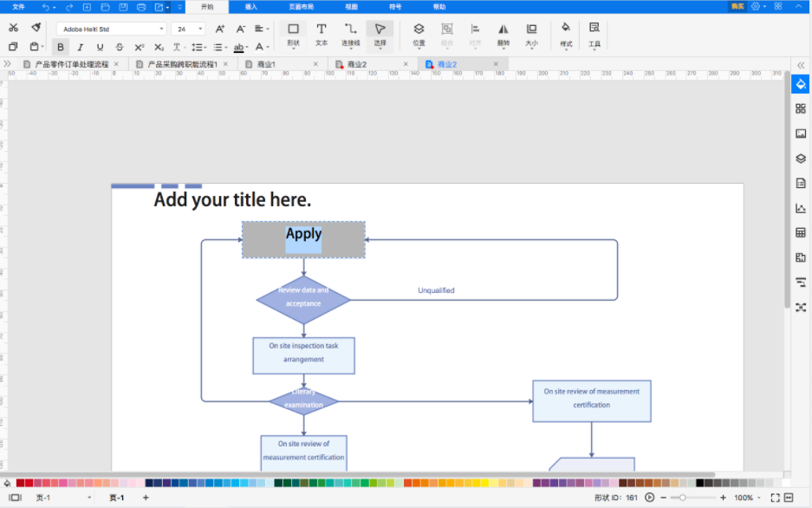812x508 pixels.
Task: Collapse the right sidebar double chevron
Action: [801, 65]
